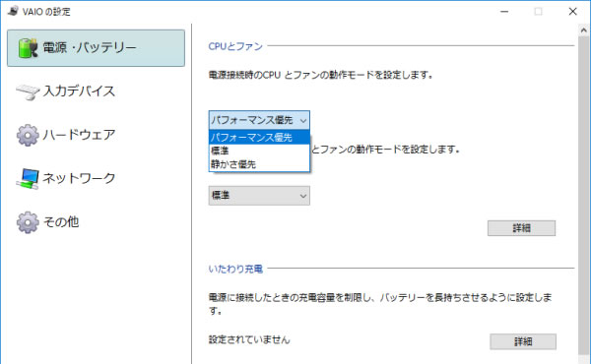Click the gear icon beside ハードウェア
591x364 pixels.
[28, 135]
